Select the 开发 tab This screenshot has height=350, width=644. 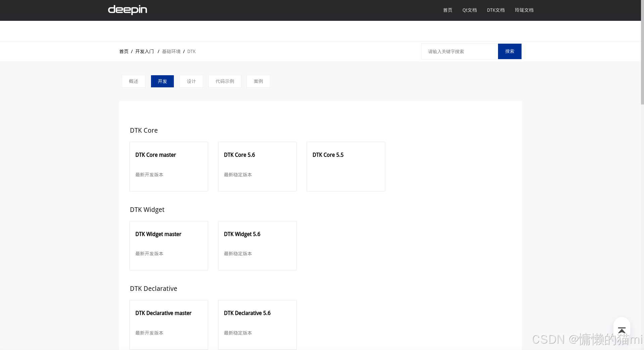point(162,81)
